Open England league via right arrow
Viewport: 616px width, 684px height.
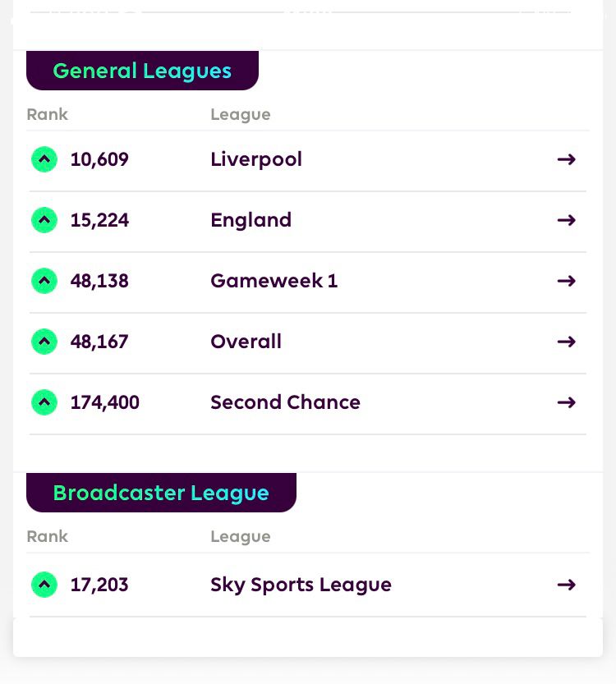pos(566,220)
